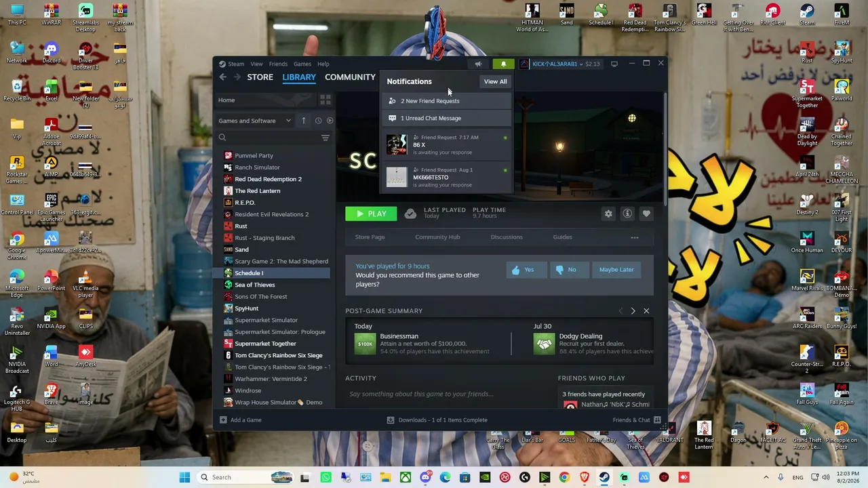This screenshot has width=868, height=488.
Task: Show Schedule I game info icon
Action: [x=627, y=213]
